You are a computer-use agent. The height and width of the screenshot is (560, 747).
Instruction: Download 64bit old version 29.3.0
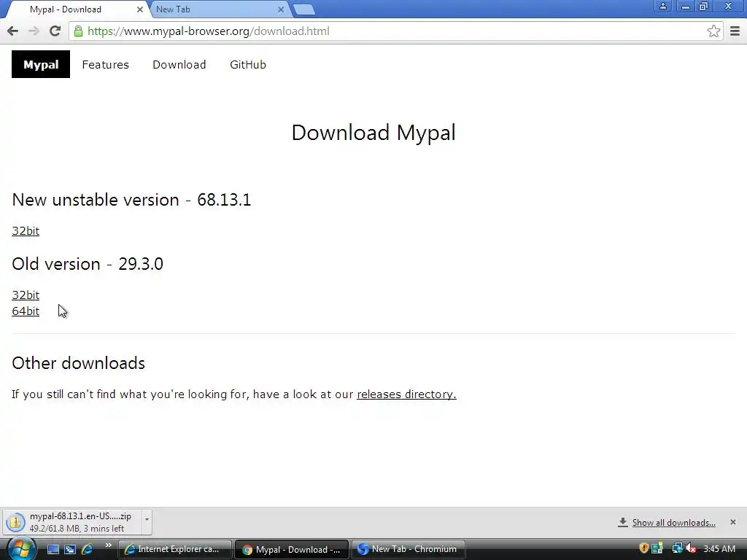pos(26,311)
